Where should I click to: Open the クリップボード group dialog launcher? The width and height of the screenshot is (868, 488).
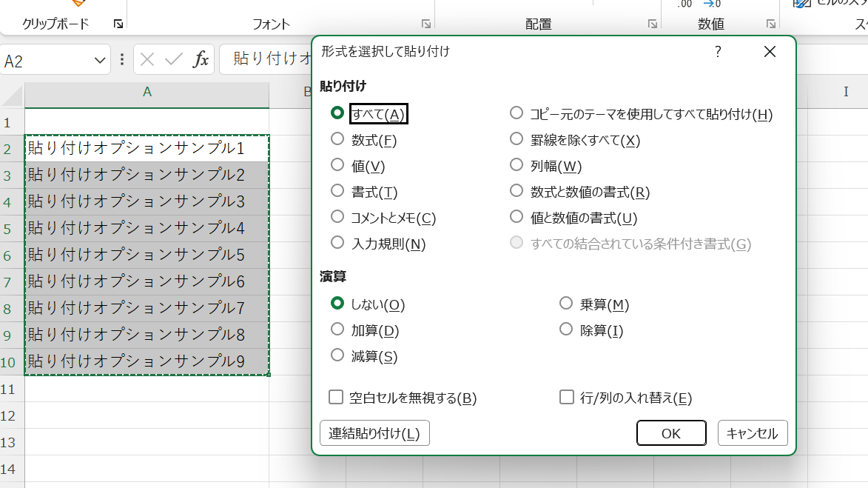(x=118, y=24)
